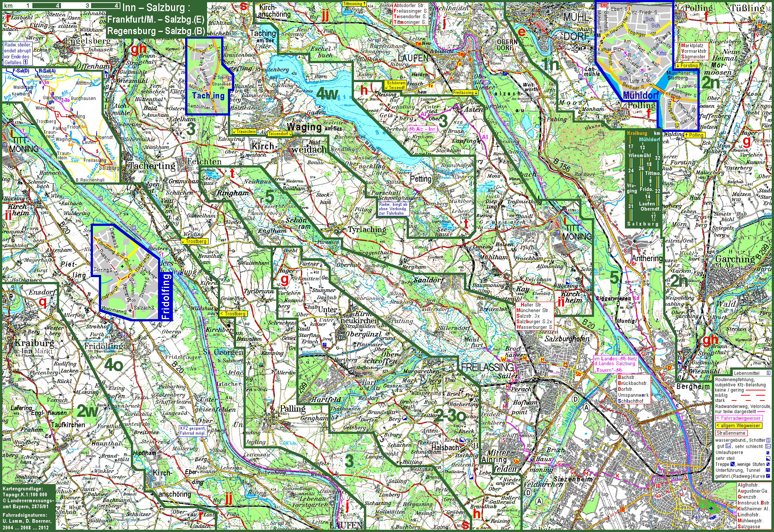Click the 'sehr steil' steep slope icon
The height and width of the screenshot is (532, 774).
pyautogui.click(x=768, y=458)
